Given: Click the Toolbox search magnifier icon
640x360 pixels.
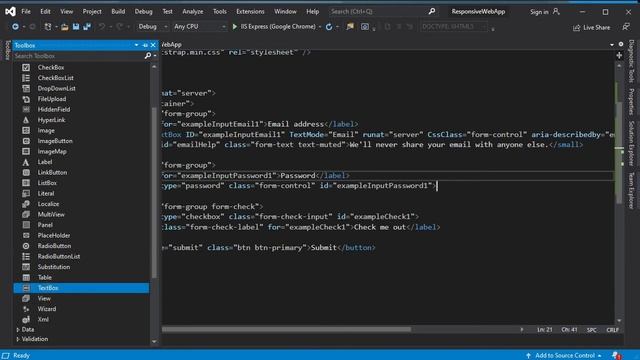Looking at the screenshot, I should click(x=148, y=56).
